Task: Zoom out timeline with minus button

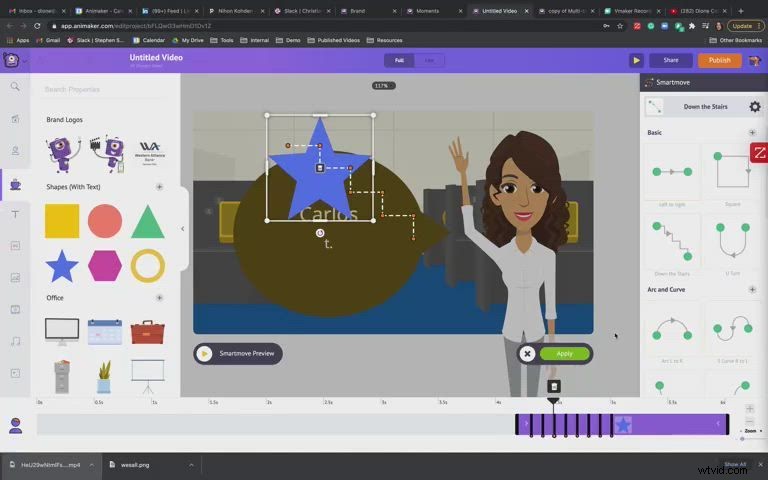Action: point(749,421)
